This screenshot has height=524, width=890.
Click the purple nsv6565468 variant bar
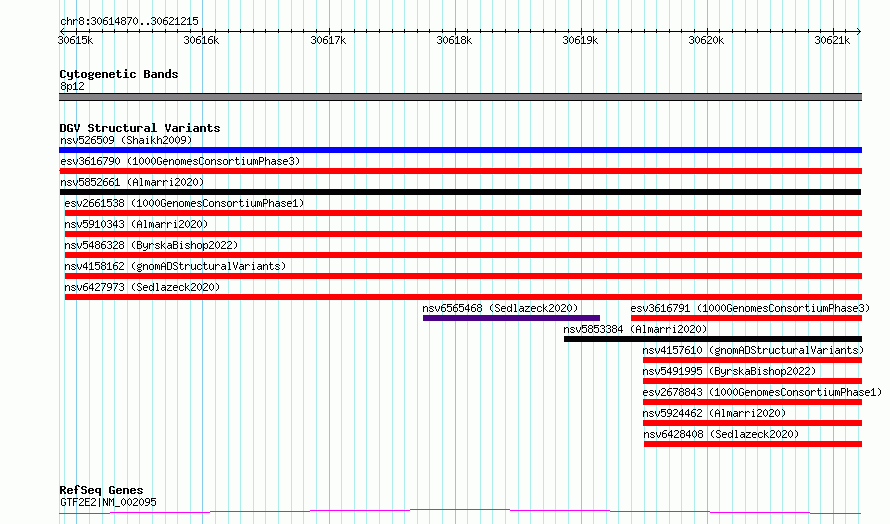511,318
